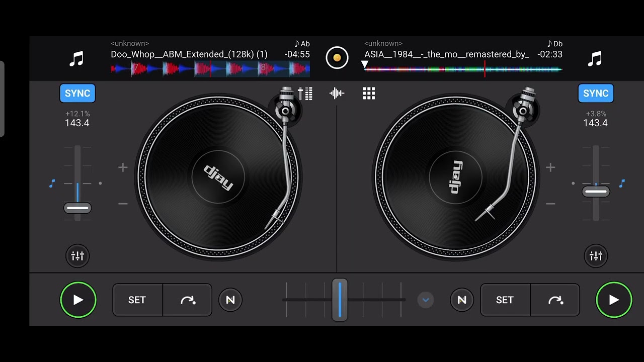Click the left remaining time -04:55
This screenshot has width=644, height=362.
pos(297,54)
